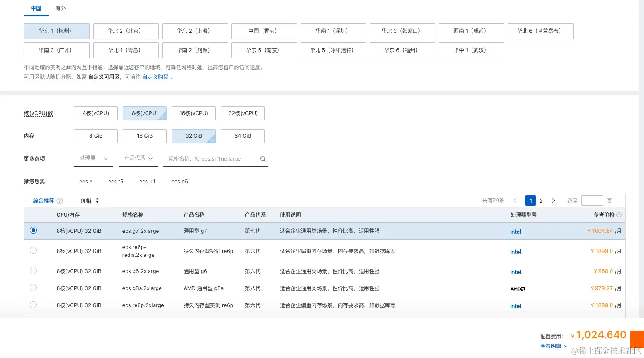Select region 华中 1 (武汉)
Image resolution: width=644 pixels, height=358 pixels.
coord(472,50)
